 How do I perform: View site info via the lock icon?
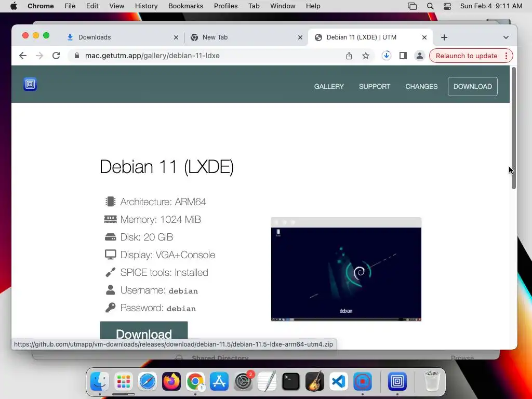[x=77, y=56]
